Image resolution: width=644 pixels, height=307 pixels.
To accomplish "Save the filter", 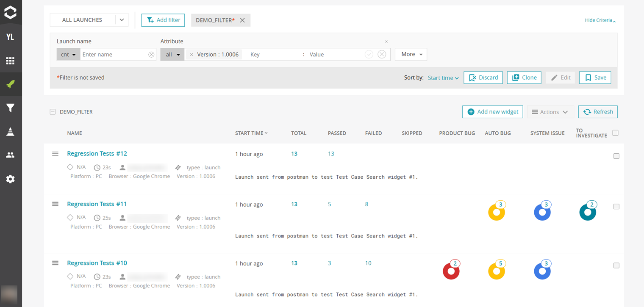I will pos(595,77).
